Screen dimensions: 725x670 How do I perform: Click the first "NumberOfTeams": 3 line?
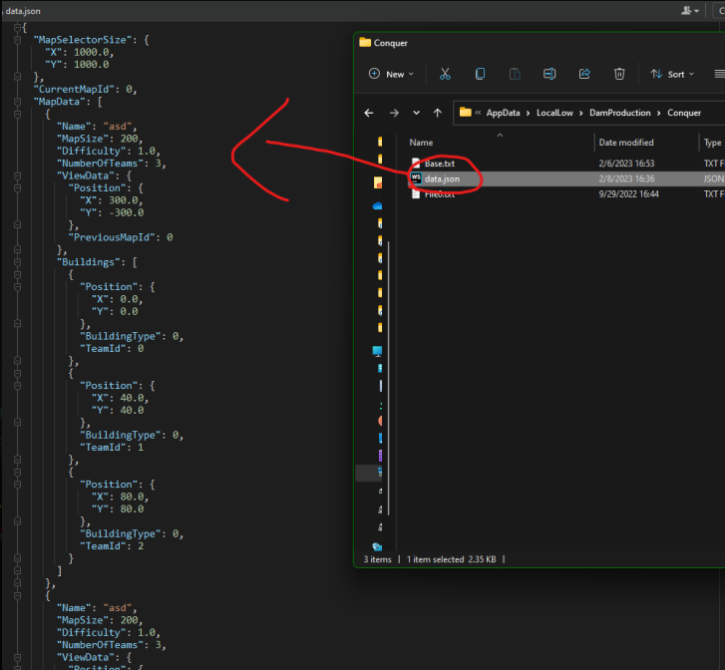point(111,163)
